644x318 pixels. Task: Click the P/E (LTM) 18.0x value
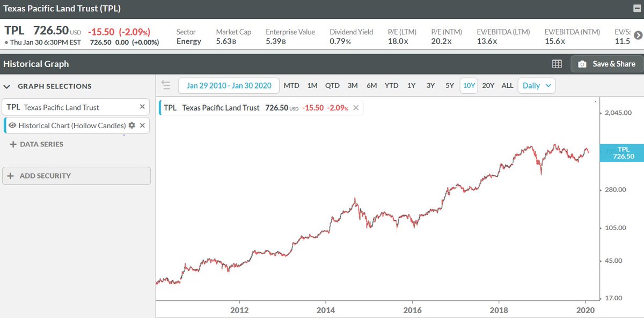tap(398, 41)
